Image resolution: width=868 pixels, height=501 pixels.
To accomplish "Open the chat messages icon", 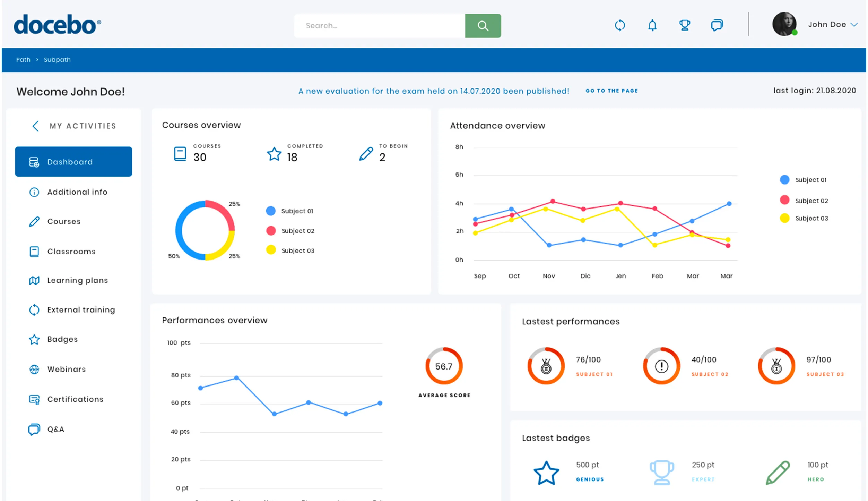I will [717, 25].
